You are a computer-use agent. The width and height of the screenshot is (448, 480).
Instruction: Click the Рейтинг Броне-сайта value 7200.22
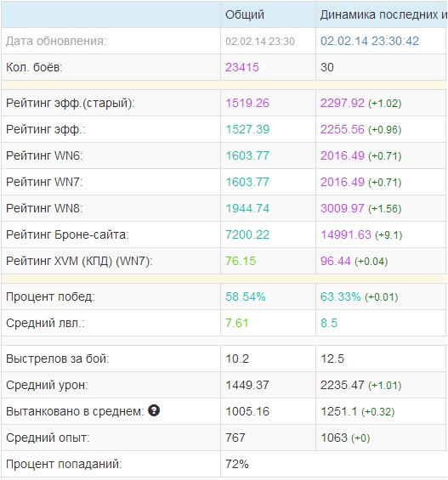click(x=247, y=234)
